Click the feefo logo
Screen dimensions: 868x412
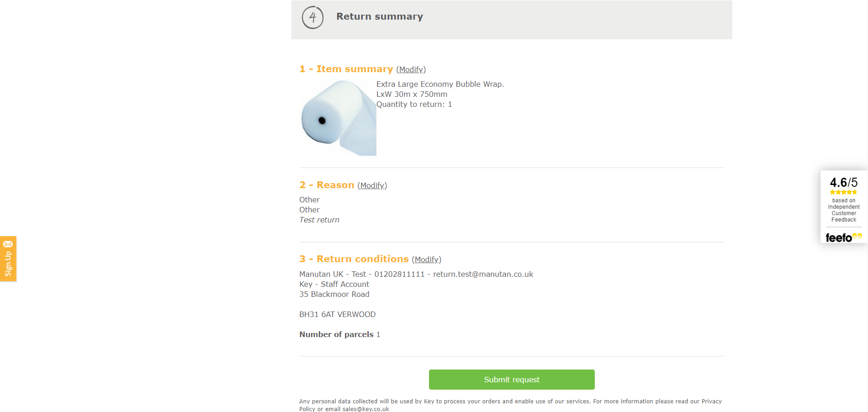[843, 237]
